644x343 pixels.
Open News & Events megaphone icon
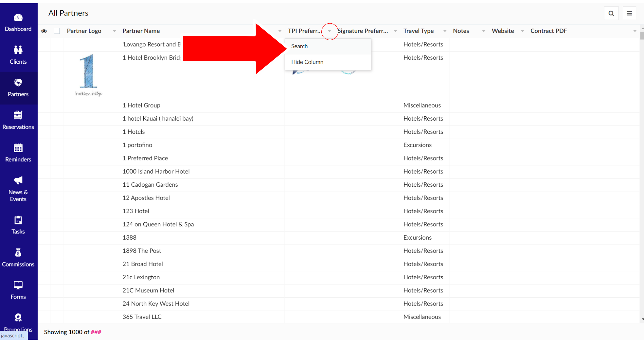tap(18, 181)
